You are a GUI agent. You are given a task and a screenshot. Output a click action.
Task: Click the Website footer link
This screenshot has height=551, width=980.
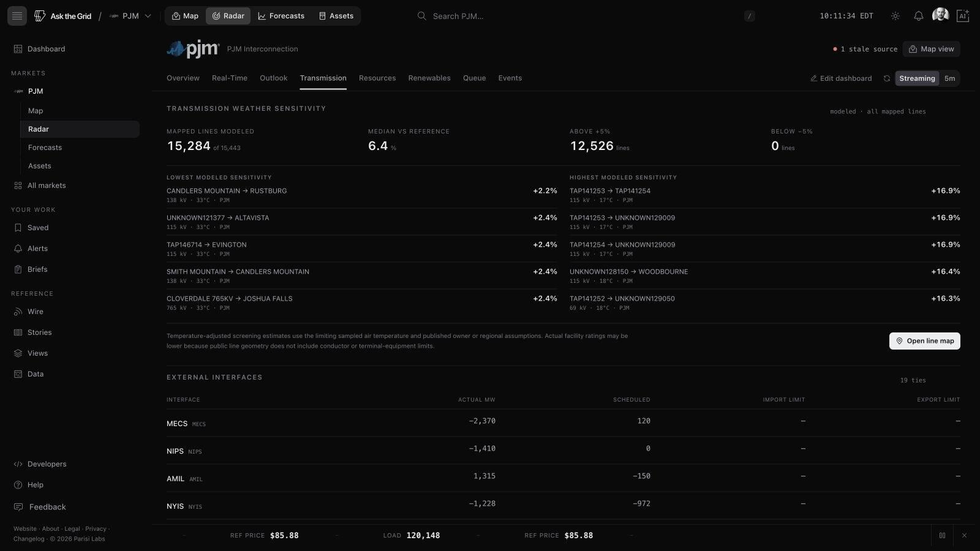tap(25, 529)
